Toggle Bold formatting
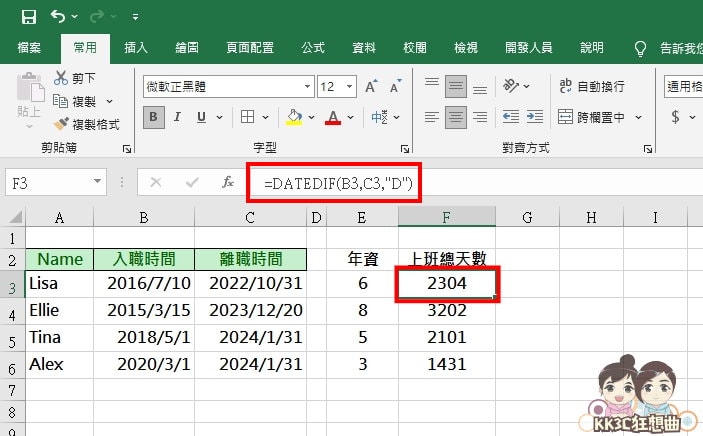 pos(154,117)
